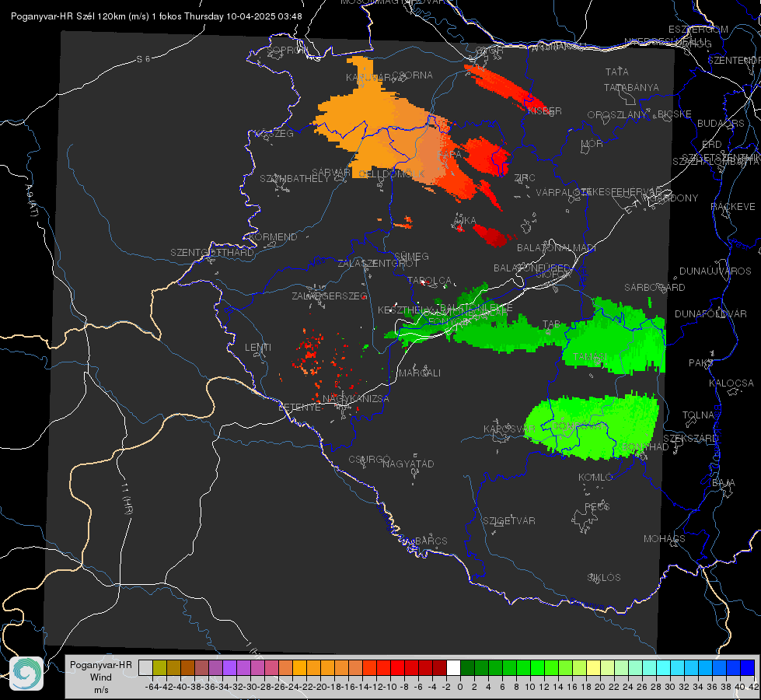Click the KÖRMEND label
This screenshot has height=700, width=761.
coord(273,237)
